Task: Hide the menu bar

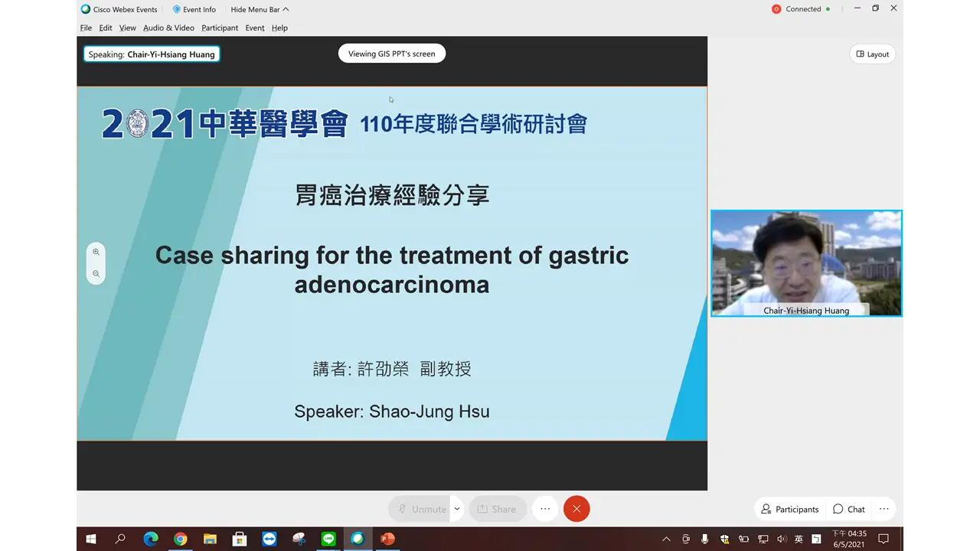Action: (260, 9)
